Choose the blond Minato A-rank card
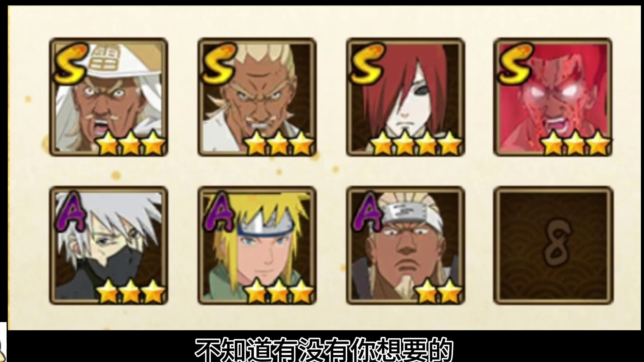 (257, 245)
